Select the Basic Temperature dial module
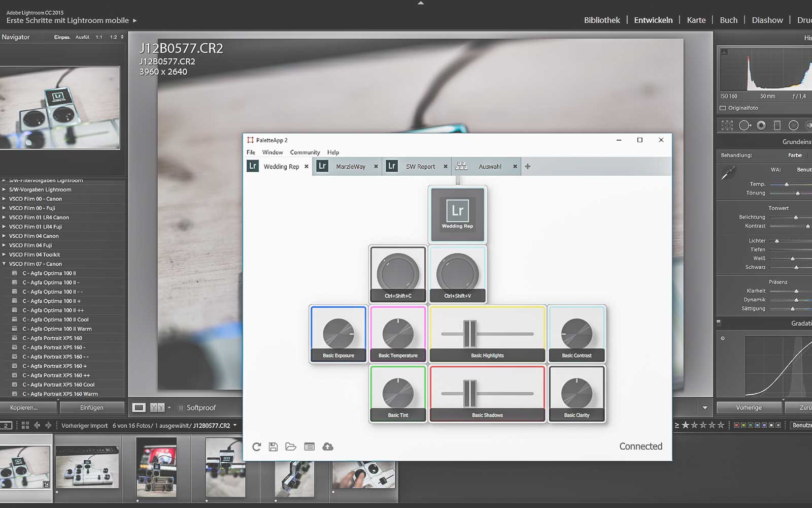The image size is (812, 508). [x=398, y=334]
